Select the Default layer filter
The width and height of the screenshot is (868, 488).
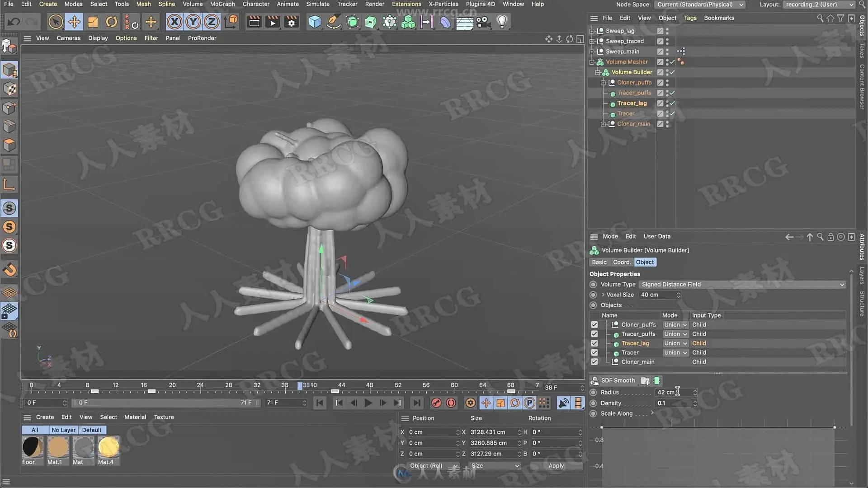[92, 430]
